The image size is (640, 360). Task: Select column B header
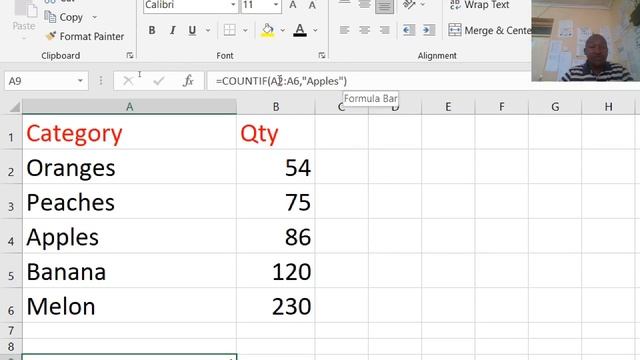pyautogui.click(x=276, y=107)
